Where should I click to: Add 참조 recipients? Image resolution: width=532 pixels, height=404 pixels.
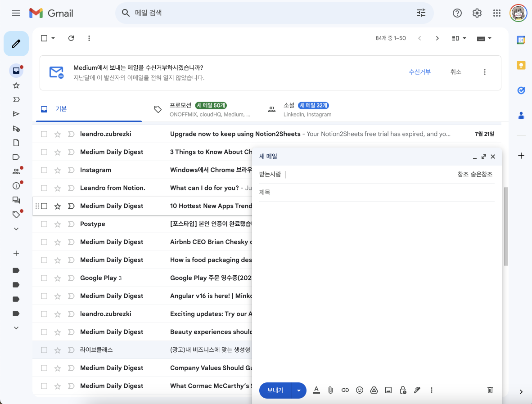[x=463, y=175]
